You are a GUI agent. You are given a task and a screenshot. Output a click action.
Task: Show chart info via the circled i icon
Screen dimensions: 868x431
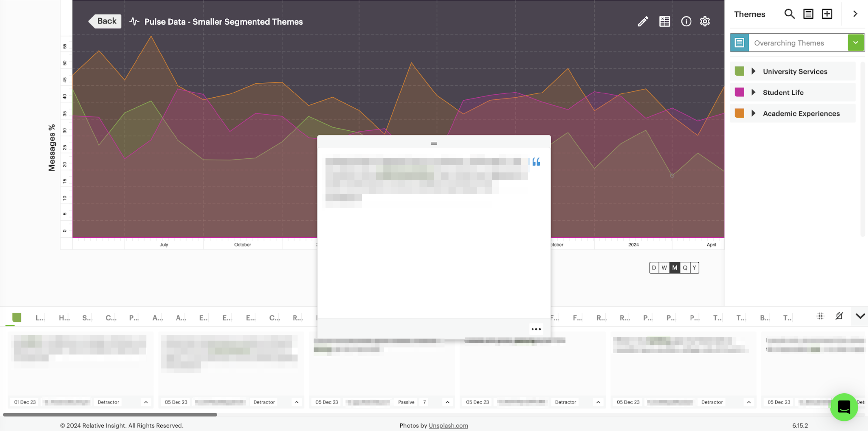(x=686, y=22)
